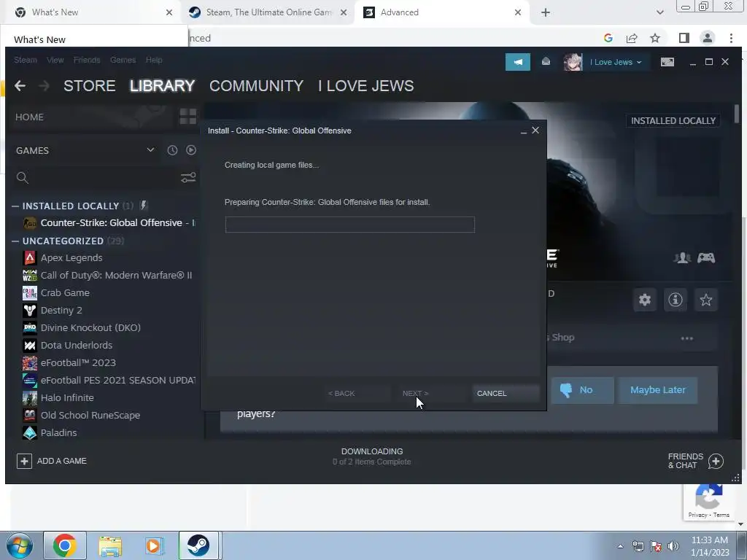Cancel the Counter-Strike install
This screenshot has height=560, width=747.
[506, 393]
